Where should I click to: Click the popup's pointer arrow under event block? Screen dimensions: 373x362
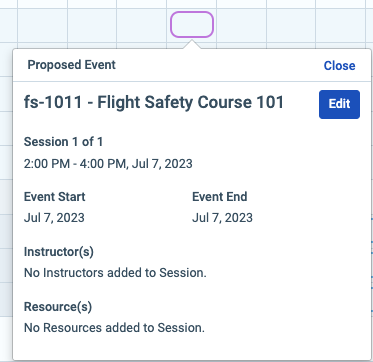click(x=192, y=44)
